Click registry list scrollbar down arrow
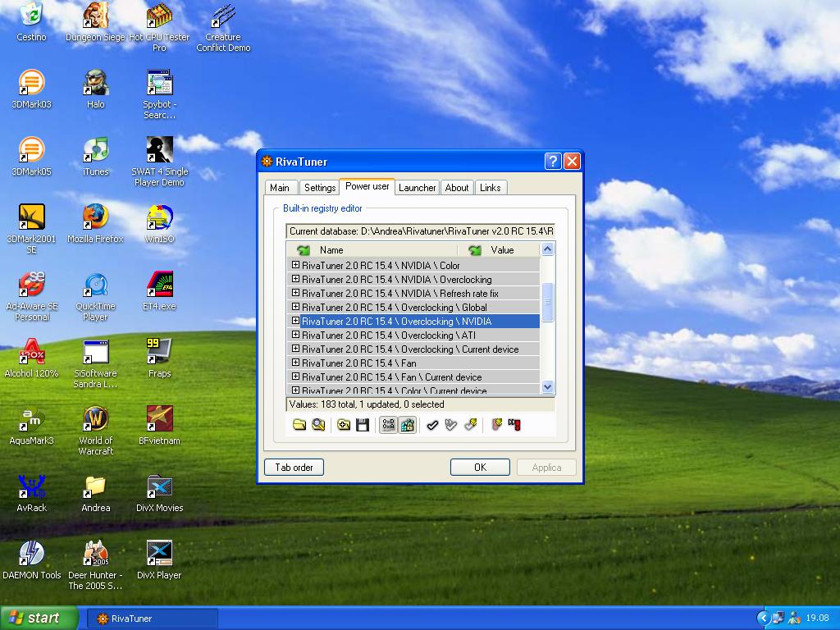The width and height of the screenshot is (840, 630). coord(547,387)
